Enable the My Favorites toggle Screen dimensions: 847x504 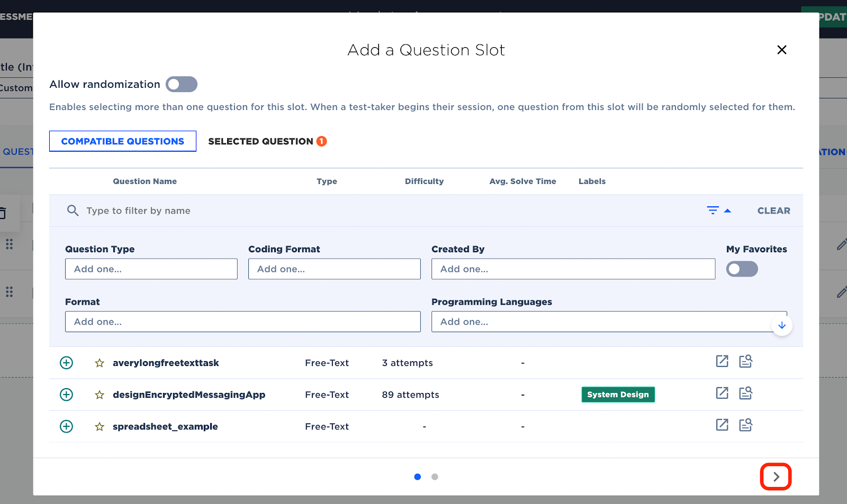(x=742, y=269)
